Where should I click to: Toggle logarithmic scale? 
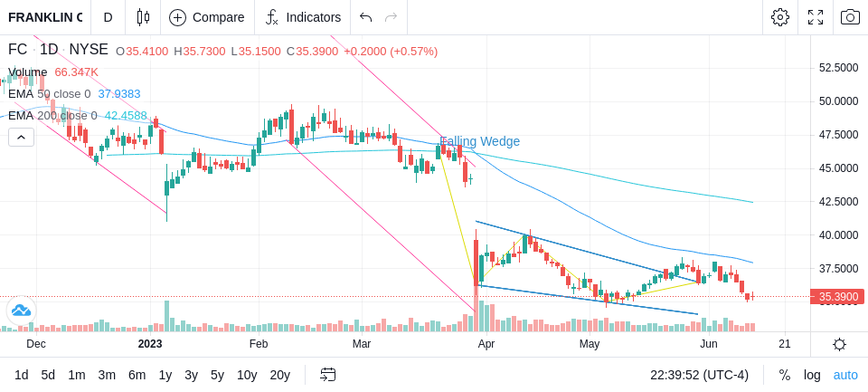(812, 375)
